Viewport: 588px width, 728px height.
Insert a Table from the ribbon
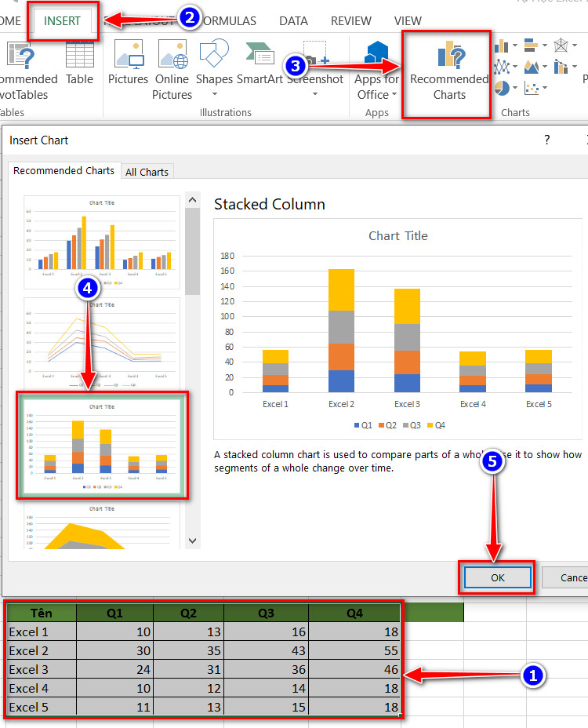pyautogui.click(x=79, y=63)
